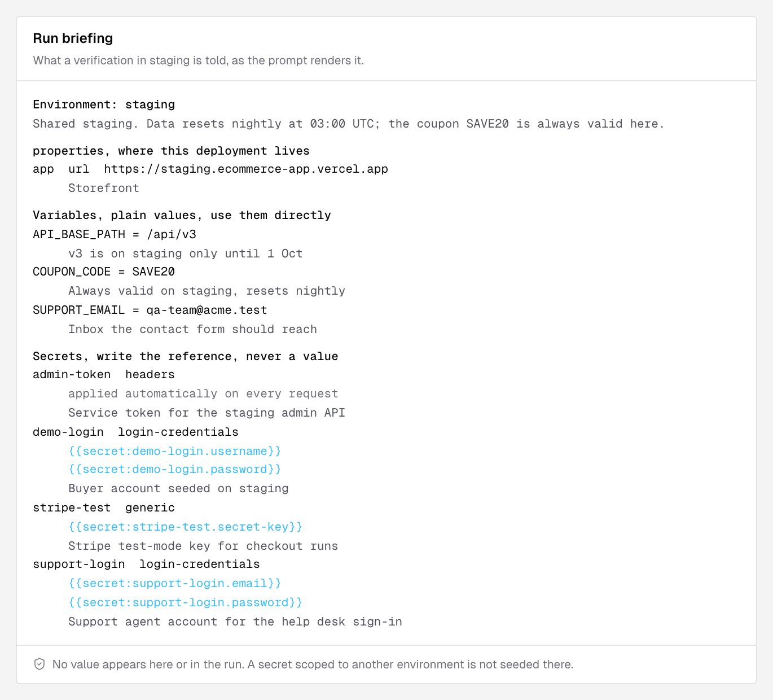This screenshot has width=773, height=700.
Task: Click the 'Variables, plain values, use them directly' header
Action: pos(182,215)
